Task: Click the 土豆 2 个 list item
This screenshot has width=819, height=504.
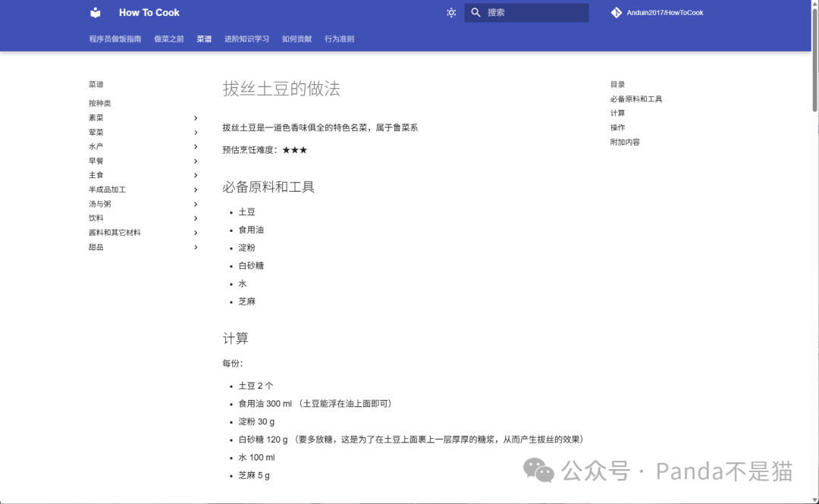Action: pos(256,386)
